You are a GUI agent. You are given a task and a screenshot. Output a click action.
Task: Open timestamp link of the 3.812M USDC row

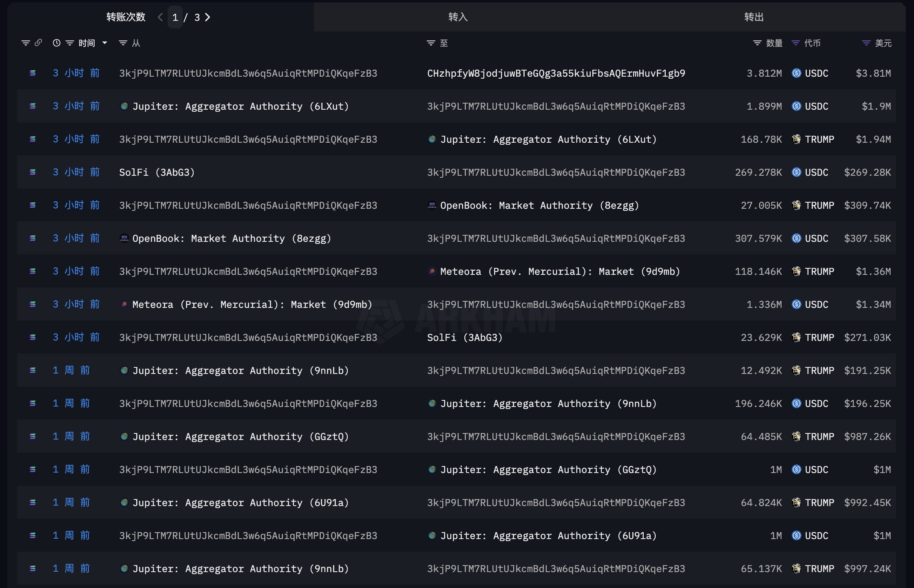point(76,73)
